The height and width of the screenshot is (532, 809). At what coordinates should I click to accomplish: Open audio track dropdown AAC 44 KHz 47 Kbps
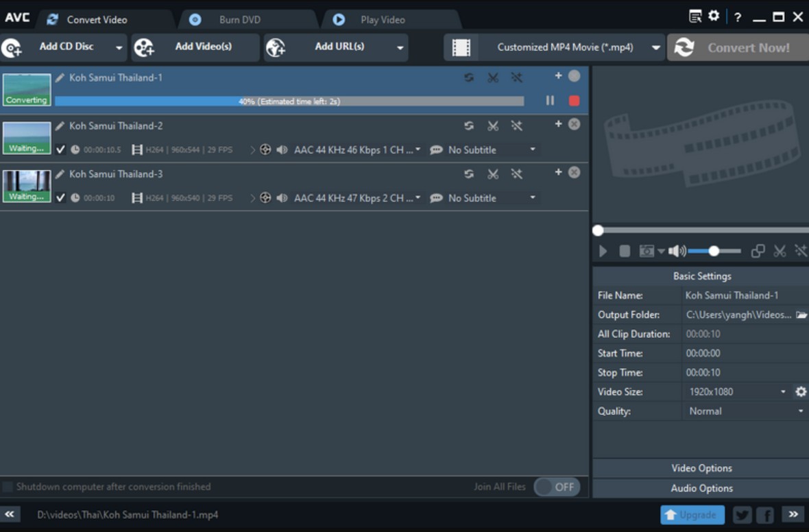(357, 197)
